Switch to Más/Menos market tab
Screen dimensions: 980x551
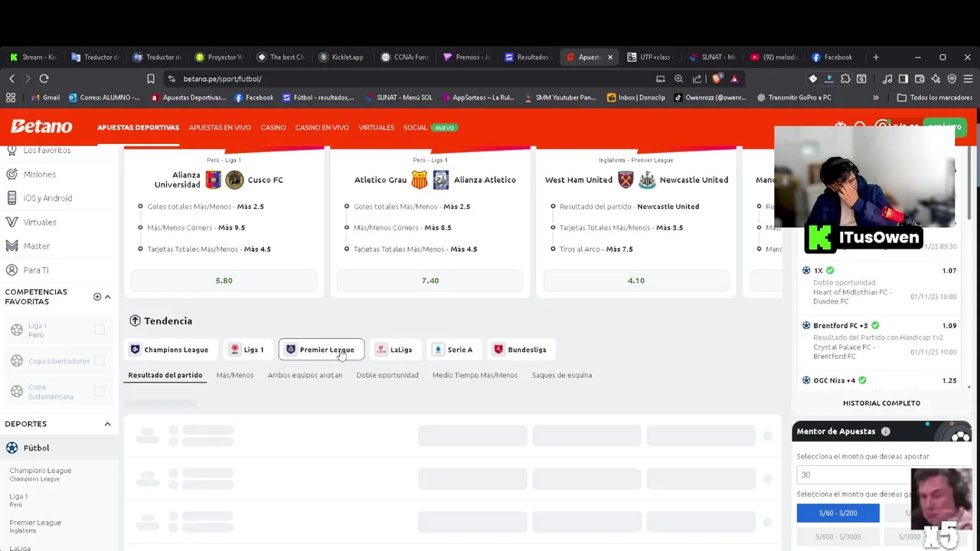click(x=234, y=375)
